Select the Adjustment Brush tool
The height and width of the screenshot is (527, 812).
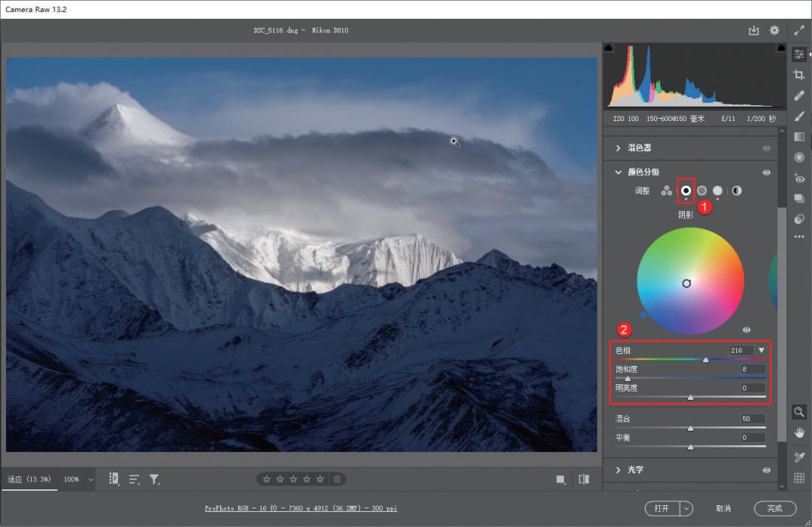799,117
